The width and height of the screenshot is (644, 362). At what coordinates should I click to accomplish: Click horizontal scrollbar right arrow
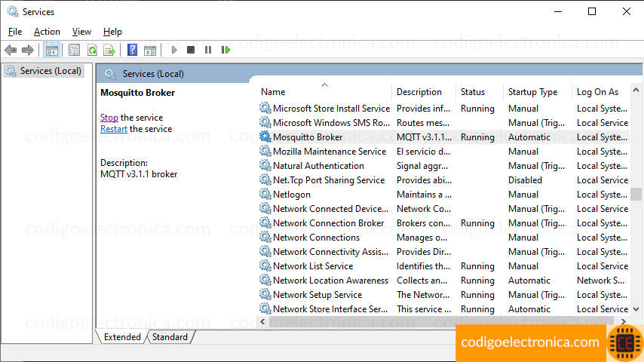pyautogui.click(x=624, y=321)
